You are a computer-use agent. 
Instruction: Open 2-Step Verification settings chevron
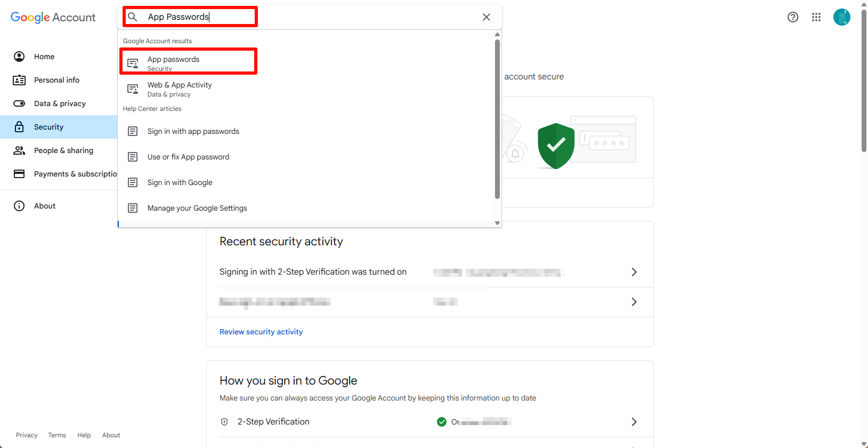[x=634, y=422]
